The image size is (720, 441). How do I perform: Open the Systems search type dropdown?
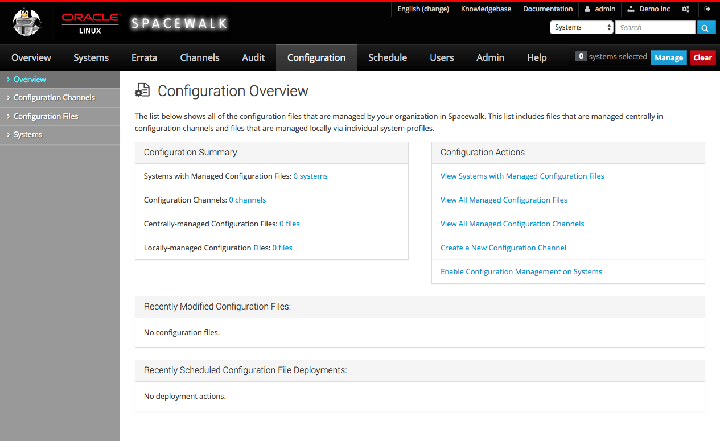tap(582, 28)
